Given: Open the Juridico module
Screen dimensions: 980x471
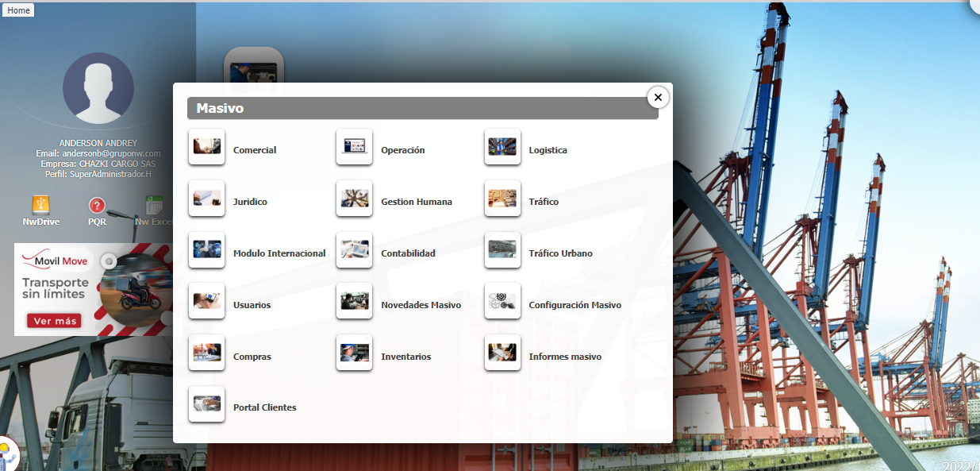Looking at the screenshot, I should pos(206,199).
